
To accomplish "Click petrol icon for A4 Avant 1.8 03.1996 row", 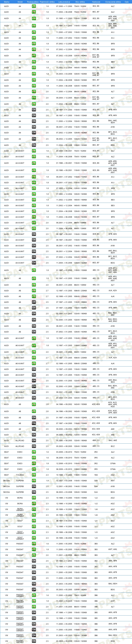I will pos(34,170).
